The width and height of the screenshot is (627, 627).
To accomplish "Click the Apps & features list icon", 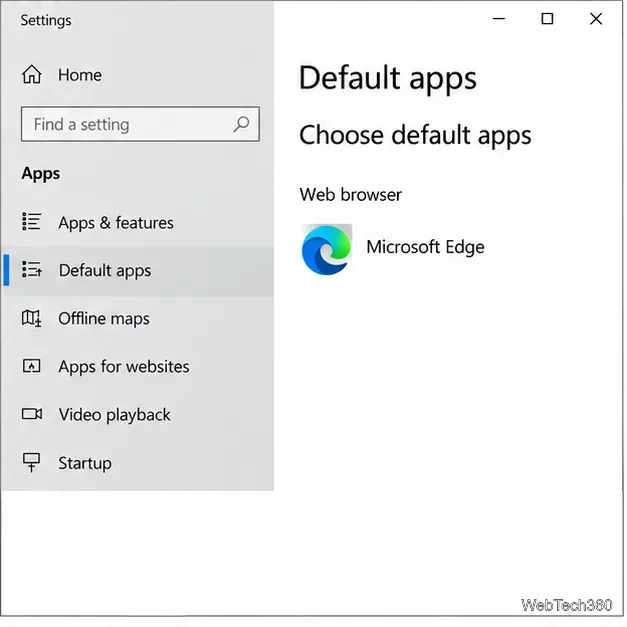I will (x=32, y=222).
